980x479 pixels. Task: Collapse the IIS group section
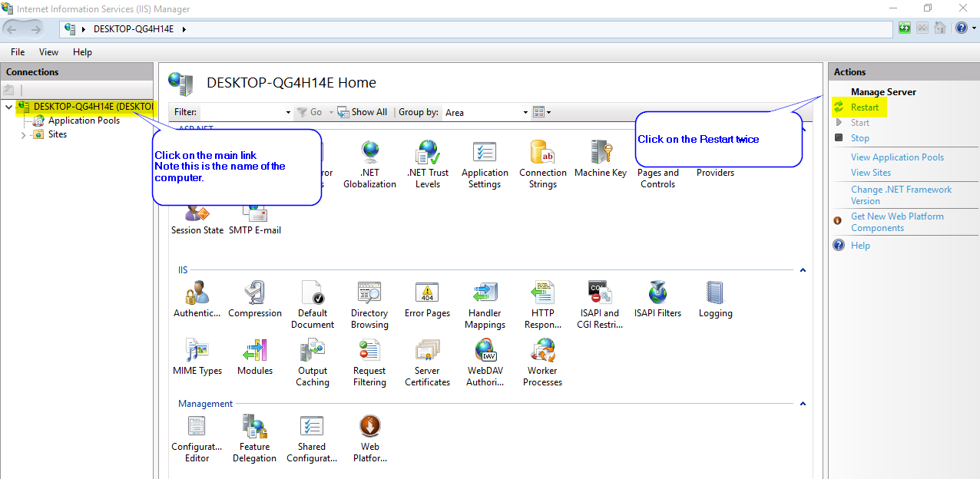[x=803, y=270]
